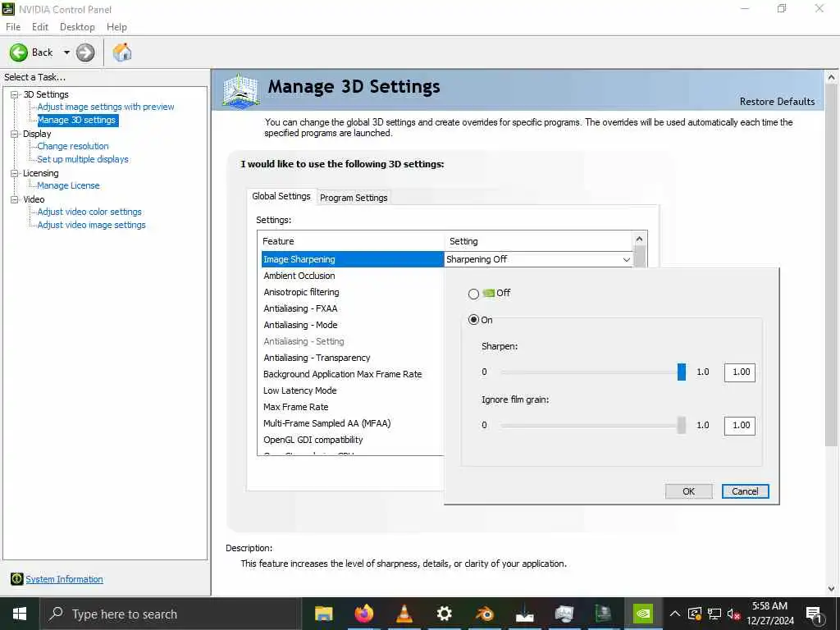Select the Low Latency Mode row

[353, 390]
